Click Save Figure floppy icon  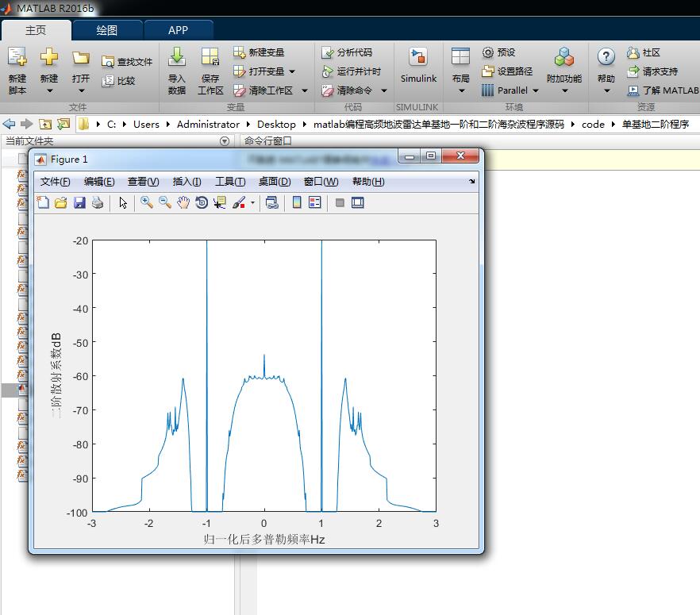79,202
